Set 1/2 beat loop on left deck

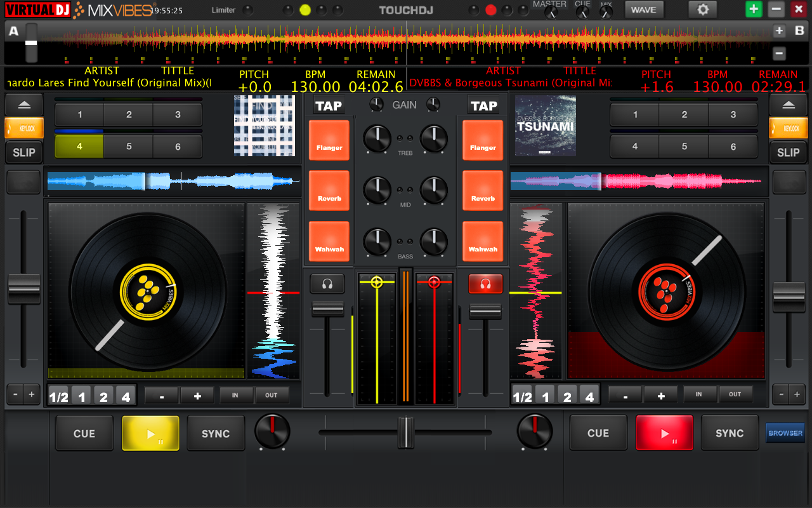[59, 396]
